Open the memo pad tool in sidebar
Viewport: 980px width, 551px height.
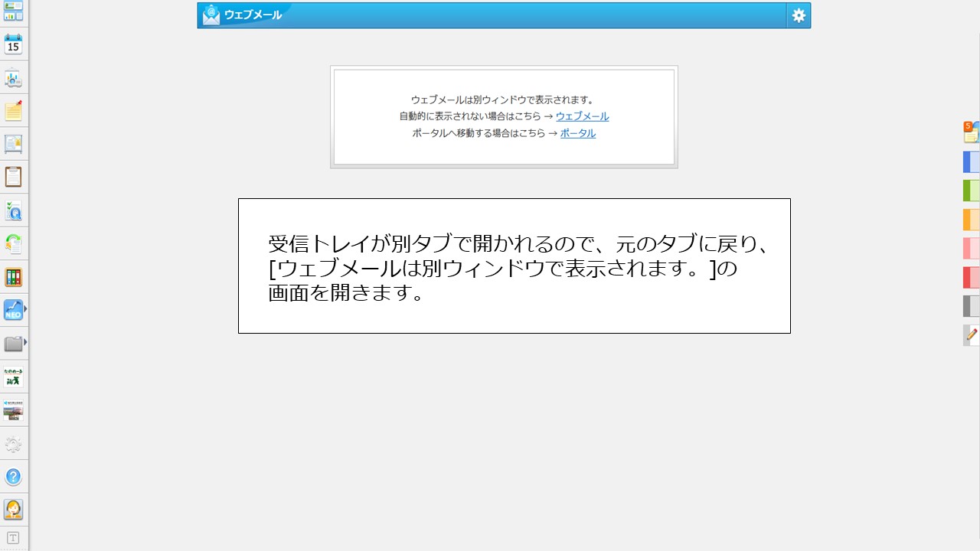click(14, 111)
